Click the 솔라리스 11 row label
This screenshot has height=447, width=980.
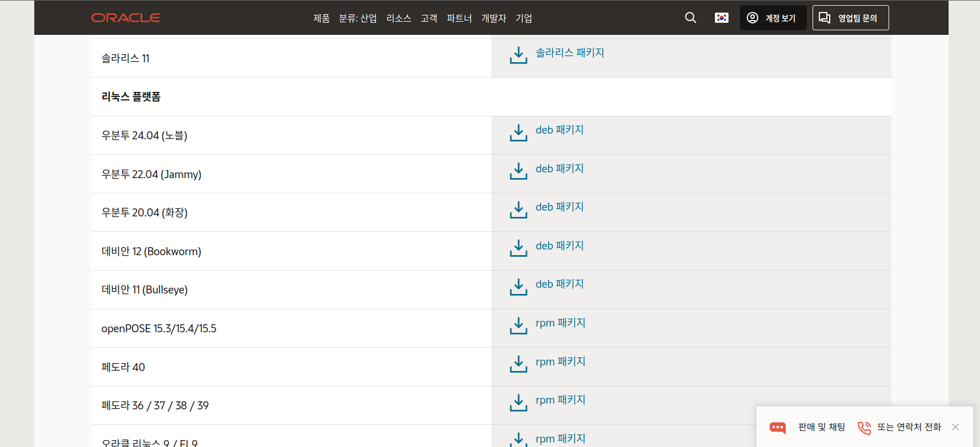[x=125, y=58]
